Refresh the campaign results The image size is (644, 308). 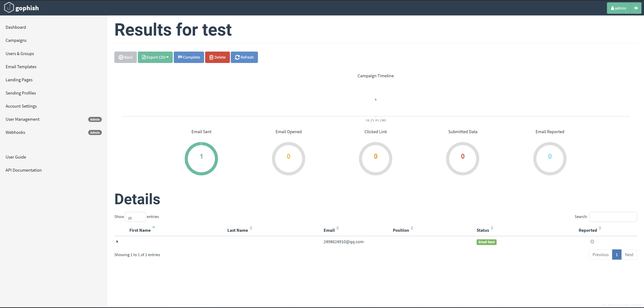244,57
